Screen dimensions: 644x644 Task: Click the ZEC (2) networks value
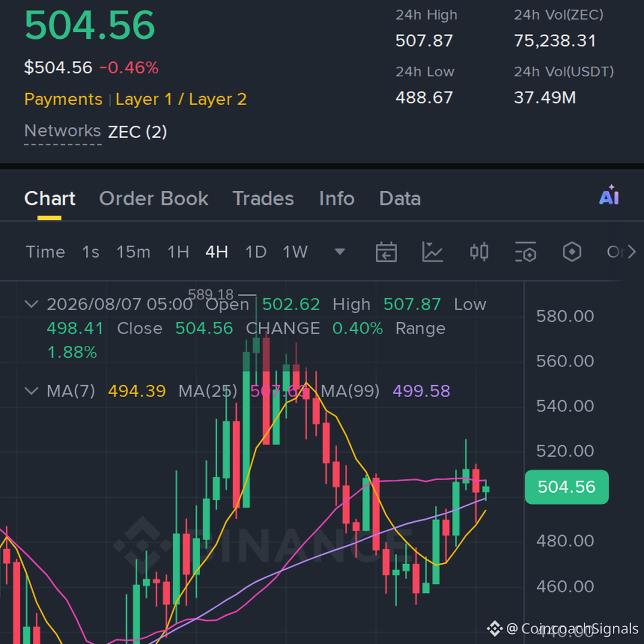click(137, 132)
